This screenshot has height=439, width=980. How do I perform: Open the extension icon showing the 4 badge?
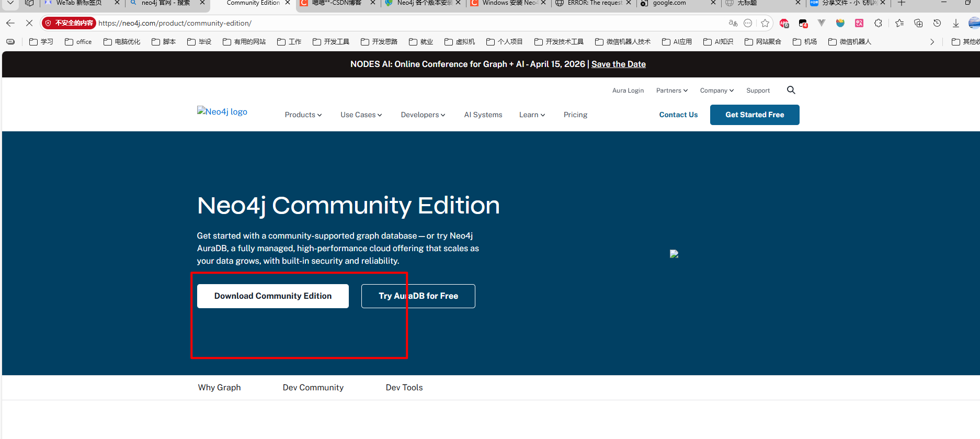pos(803,23)
